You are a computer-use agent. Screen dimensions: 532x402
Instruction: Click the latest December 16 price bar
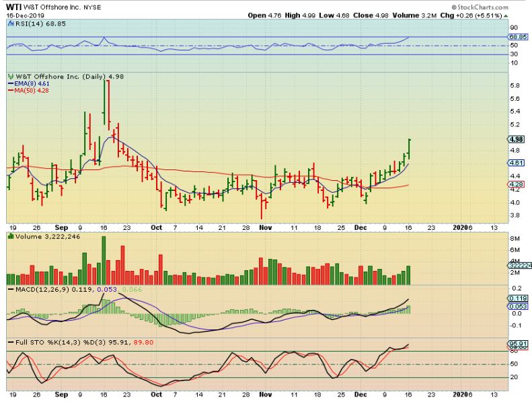click(x=410, y=149)
